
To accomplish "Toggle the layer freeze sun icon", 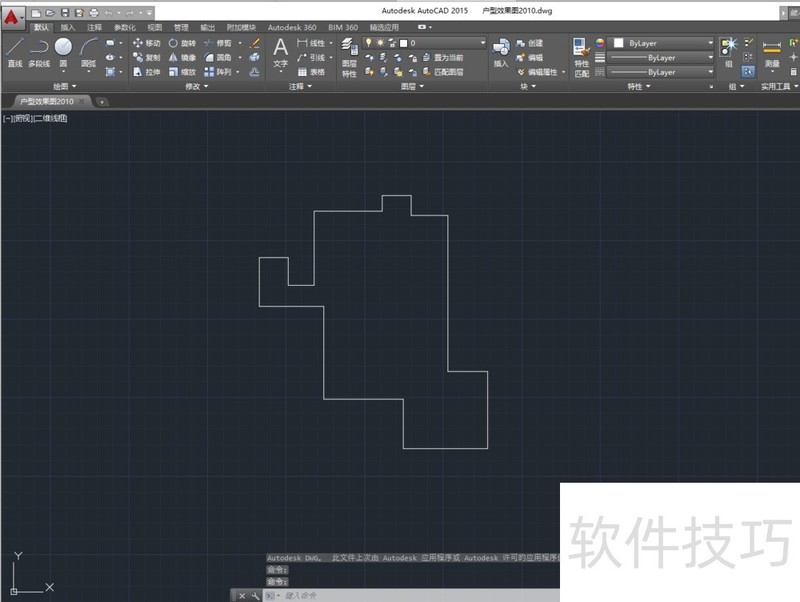I will [380, 43].
